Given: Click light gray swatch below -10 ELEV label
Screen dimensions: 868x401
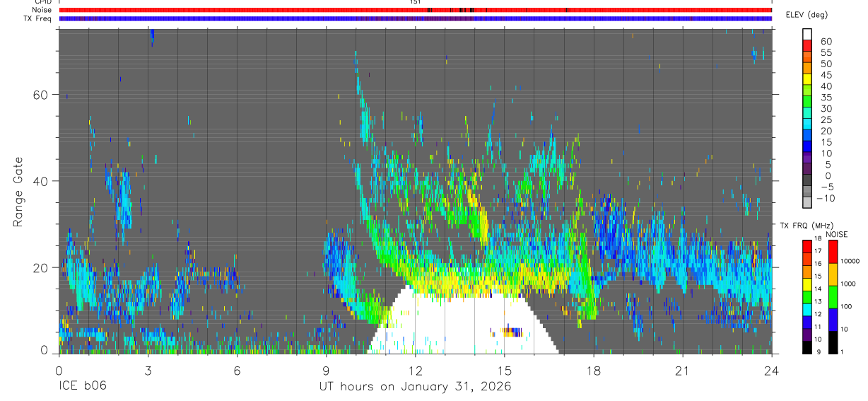Looking at the screenshot, I should pos(808,203).
